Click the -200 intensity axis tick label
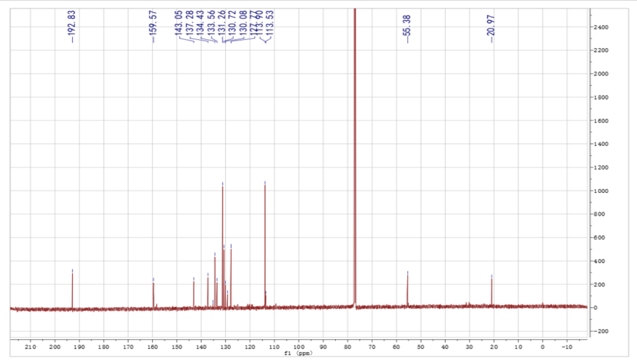637x364 pixels. click(x=600, y=331)
